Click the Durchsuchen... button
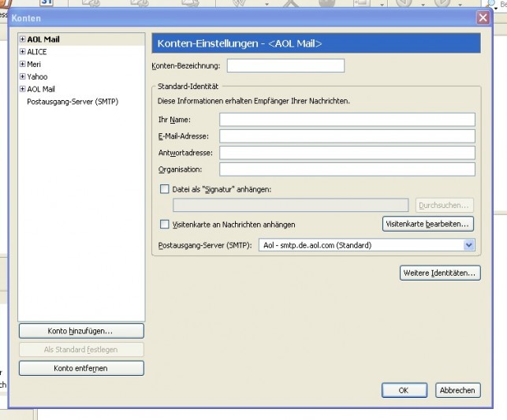The image size is (507, 420). tap(444, 205)
